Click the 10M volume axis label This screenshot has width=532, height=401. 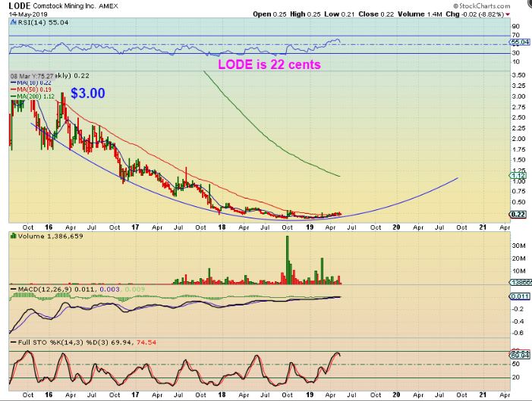coord(518,271)
